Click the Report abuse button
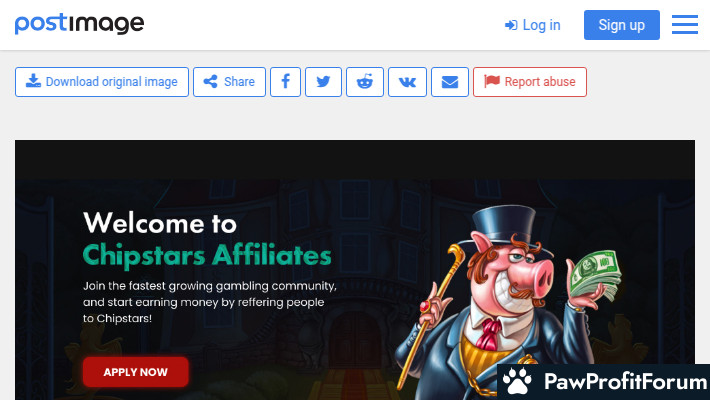The image size is (710, 400). 530,82
